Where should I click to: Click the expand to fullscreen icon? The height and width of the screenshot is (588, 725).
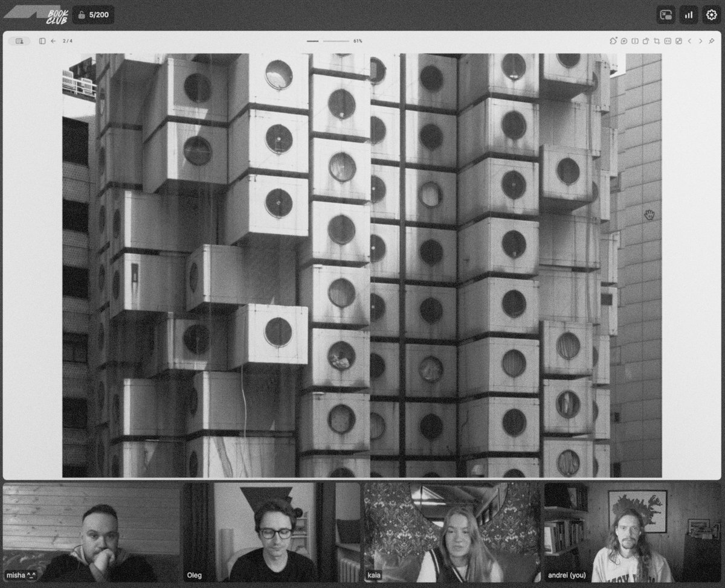(679, 41)
